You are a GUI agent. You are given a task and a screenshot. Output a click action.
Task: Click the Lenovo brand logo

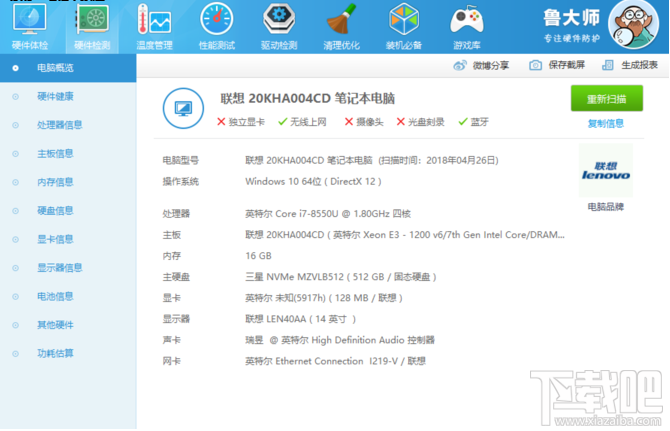tap(605, 170)
